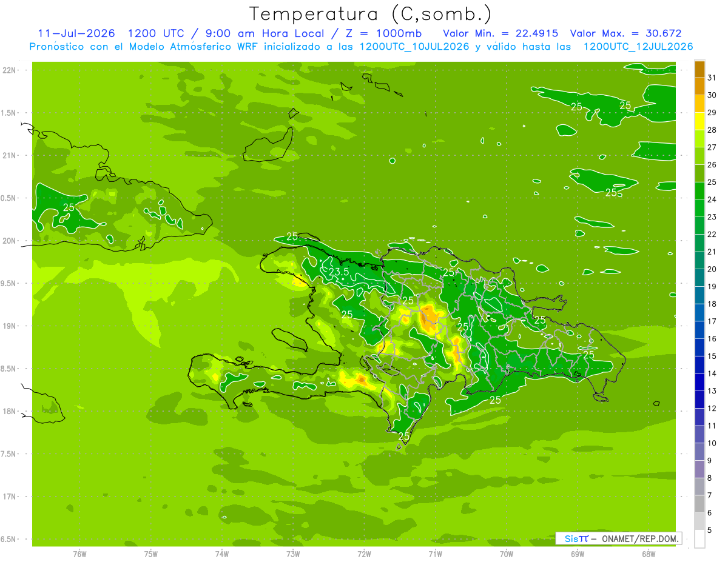The height and width of the screenshot is (562, 728).
Task: Click the '22N' latitude label
Action: click(x=9, y=70)
